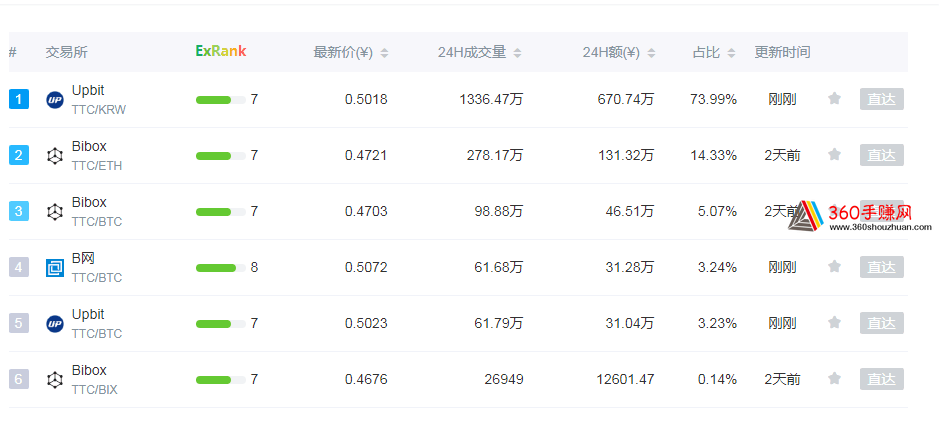Click turnover value 131.32万
The image size is (939, 432).
pos(626,156)
